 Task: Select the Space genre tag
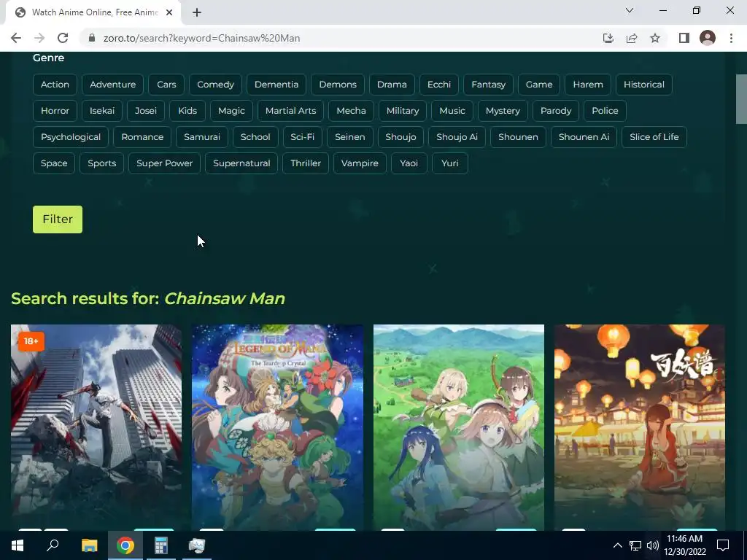pyautogui.click(x=54, y=163)
